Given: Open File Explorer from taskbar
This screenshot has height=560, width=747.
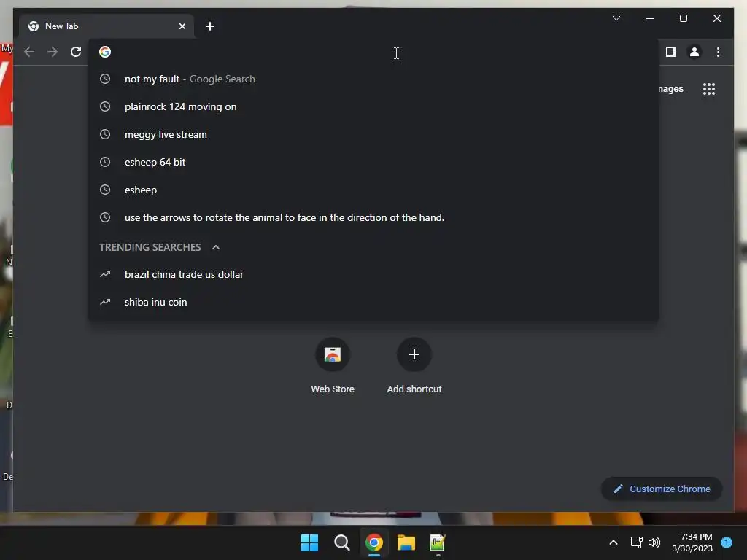Looking at the screenshot, I should coord(406,542).
